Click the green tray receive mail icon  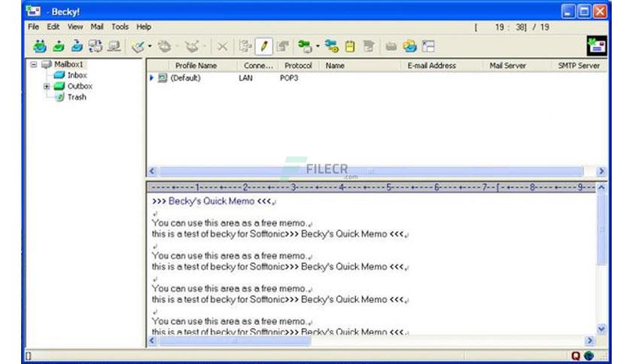[x=59, y=47]
